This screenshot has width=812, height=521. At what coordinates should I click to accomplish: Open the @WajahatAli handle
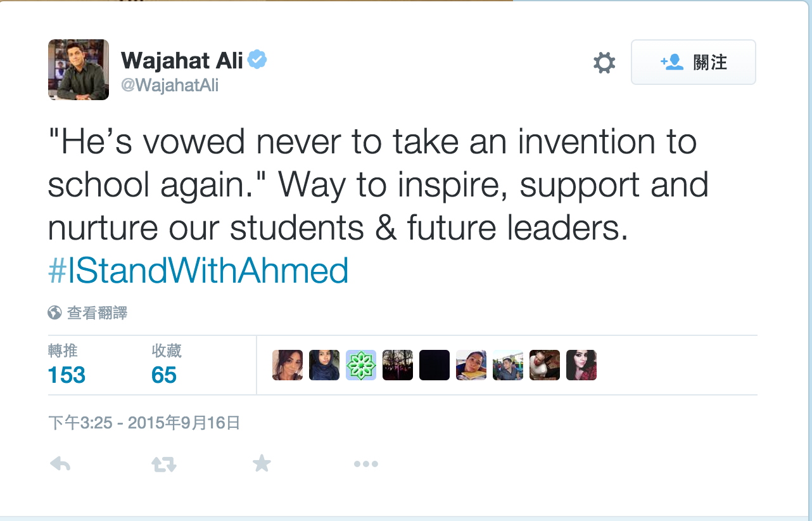click(x=170, y=85)
